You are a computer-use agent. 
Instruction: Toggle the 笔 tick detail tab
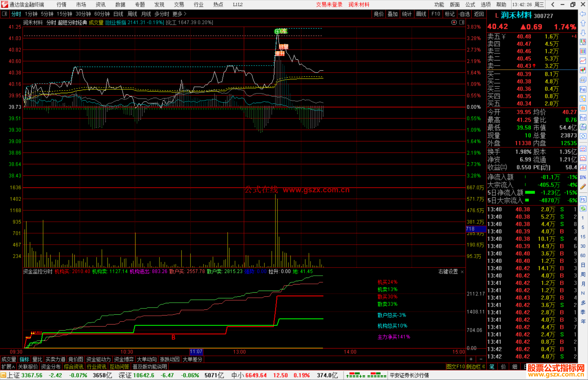point(492,367)
